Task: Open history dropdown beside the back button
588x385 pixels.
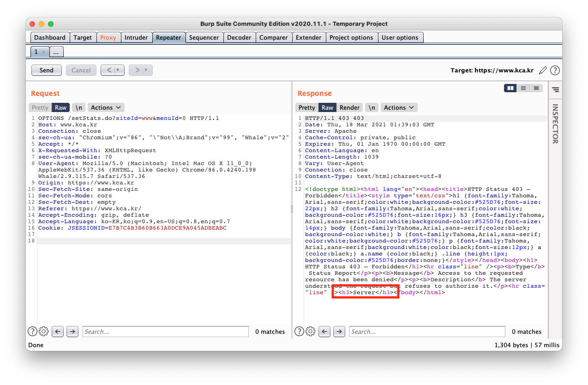Action: pyautogui.click(x=120, y=70)
